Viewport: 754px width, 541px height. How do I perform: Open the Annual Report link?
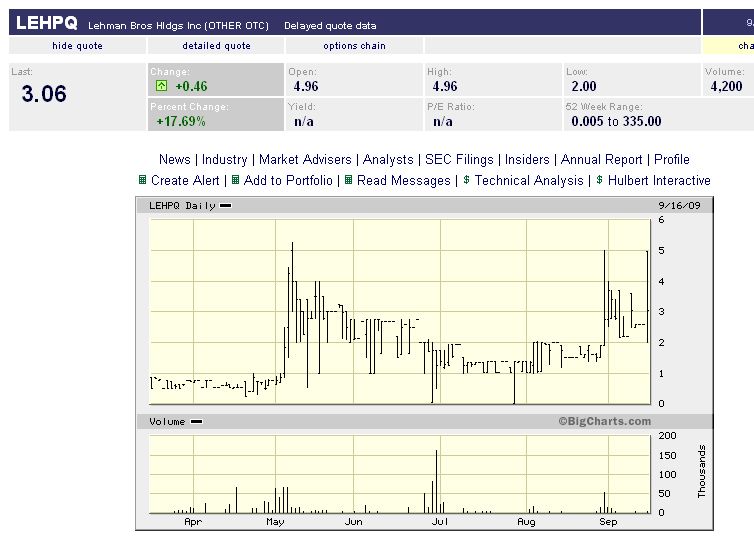click(601, 159)
